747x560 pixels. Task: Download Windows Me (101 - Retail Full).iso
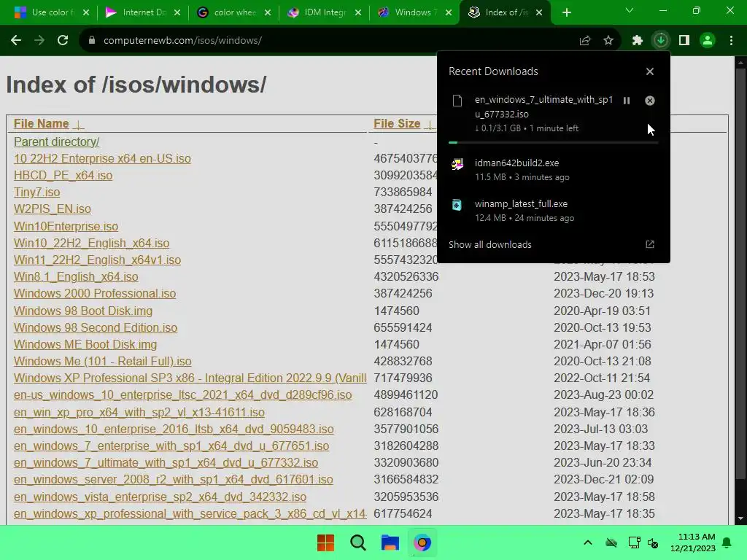102,361
